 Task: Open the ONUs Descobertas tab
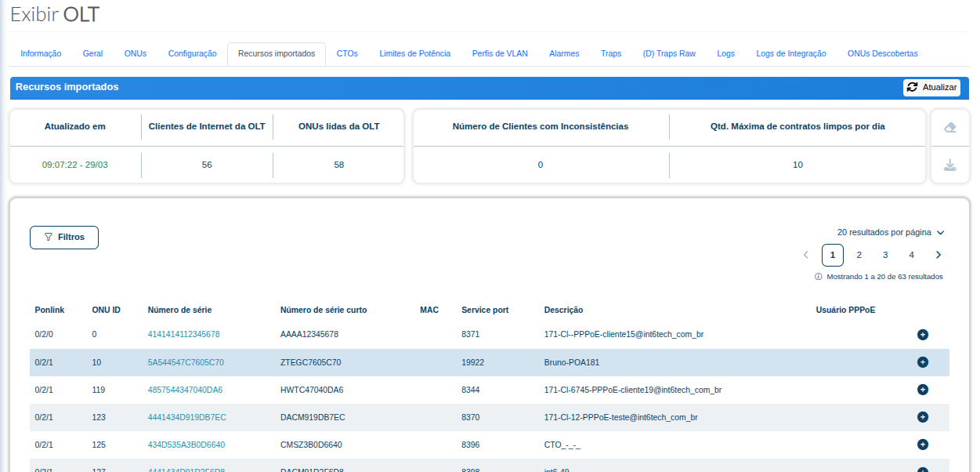pos(882,54)
